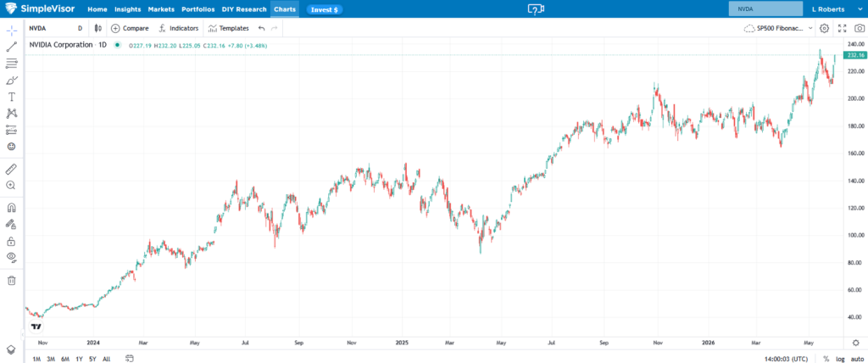Open the D interval selector
Image resolution: width=868 pixels, height=363 pixels.
point(80,28)
